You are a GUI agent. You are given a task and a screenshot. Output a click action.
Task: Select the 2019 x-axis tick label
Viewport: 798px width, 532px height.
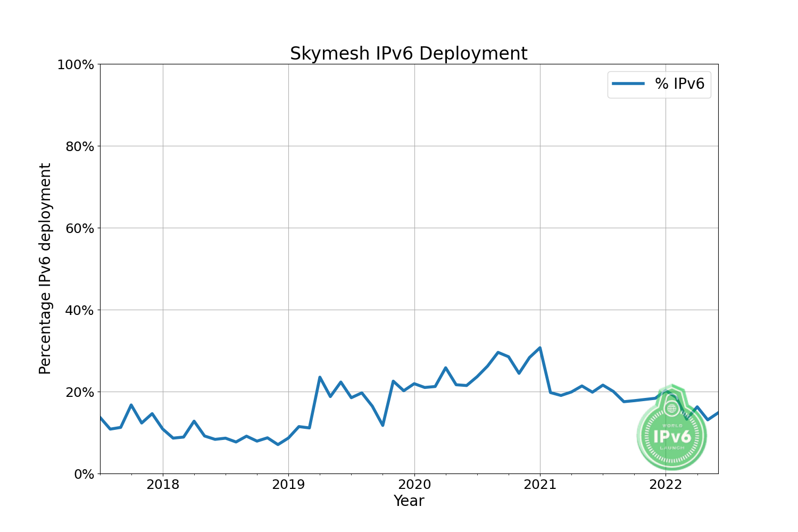pos(288,485)
